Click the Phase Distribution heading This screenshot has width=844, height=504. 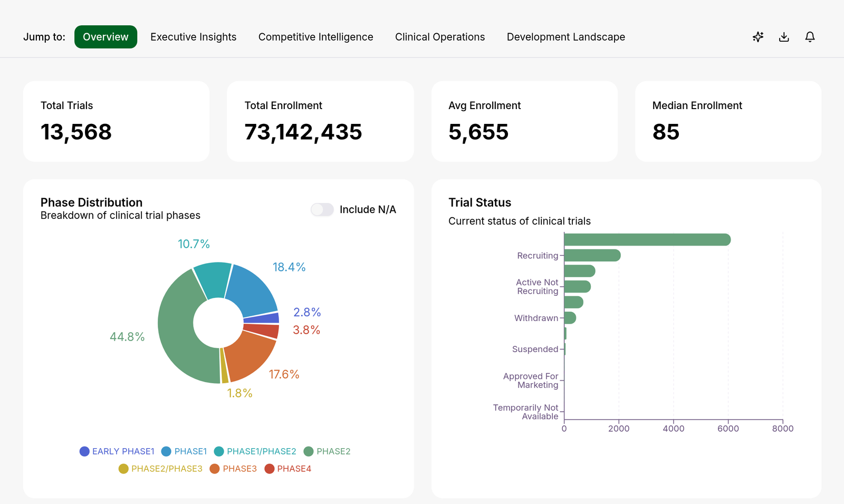click(x=91, y=202)
